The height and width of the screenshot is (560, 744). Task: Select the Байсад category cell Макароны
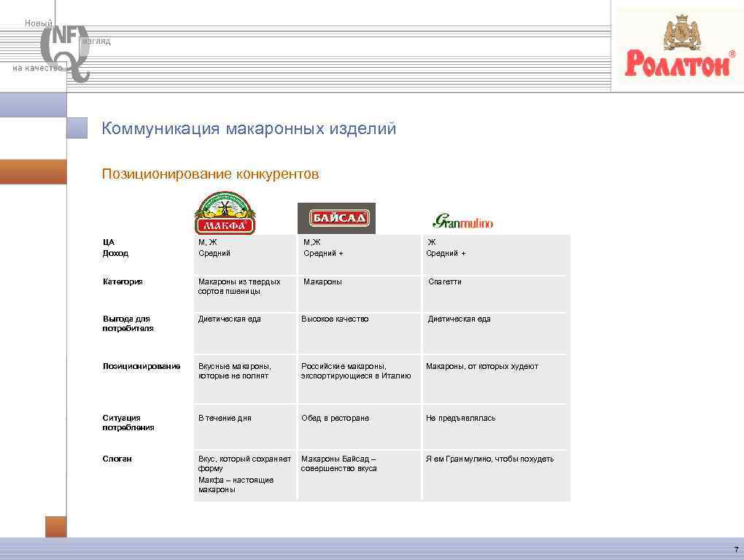point(322,281)
